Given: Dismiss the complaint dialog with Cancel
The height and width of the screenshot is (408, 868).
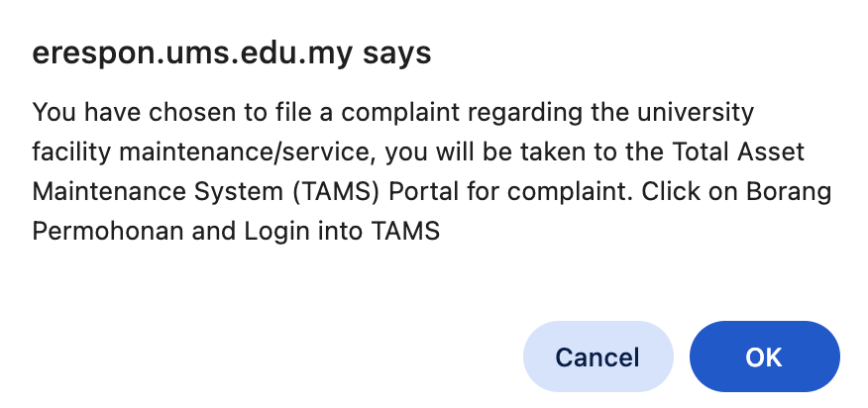Looking at the screenshot, I should pyautogui.click(x=597, y=357).
